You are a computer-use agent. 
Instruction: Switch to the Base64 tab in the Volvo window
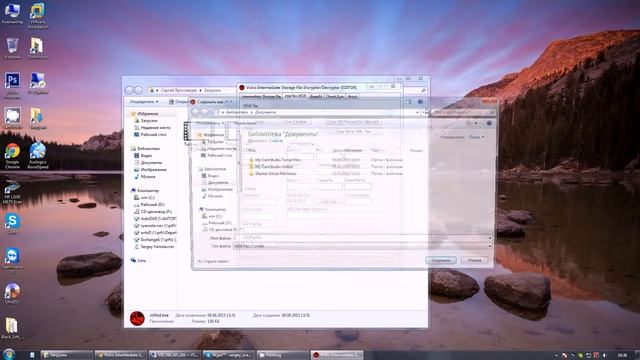pos(316,96)
